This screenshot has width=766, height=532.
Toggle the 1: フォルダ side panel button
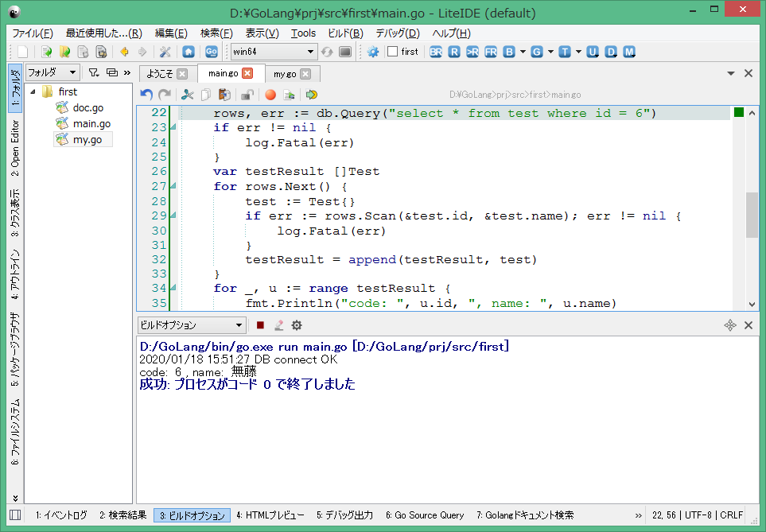click(15, 88)
